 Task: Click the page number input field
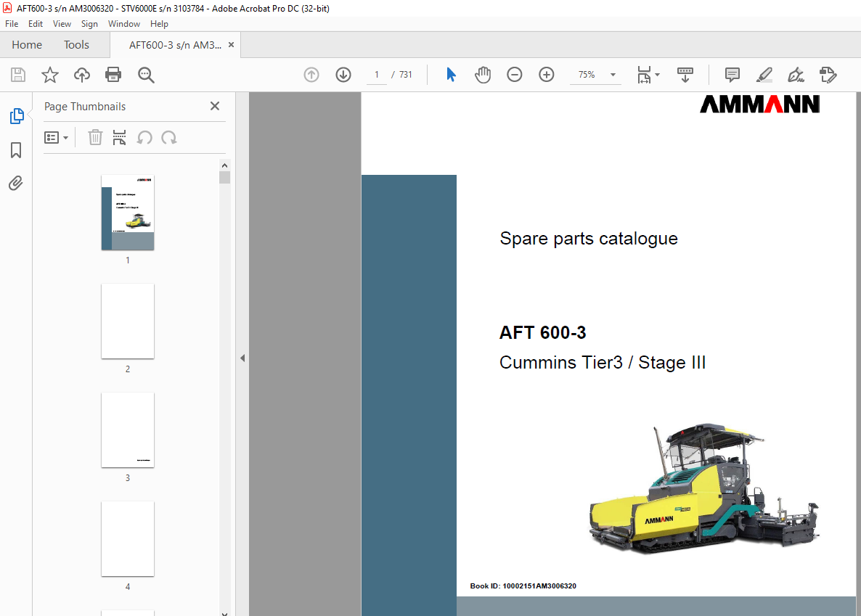click(x=377, y=75)
